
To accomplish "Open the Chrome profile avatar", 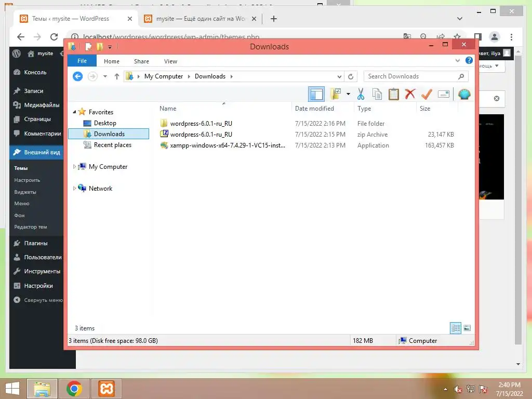I will coord(495,37).
